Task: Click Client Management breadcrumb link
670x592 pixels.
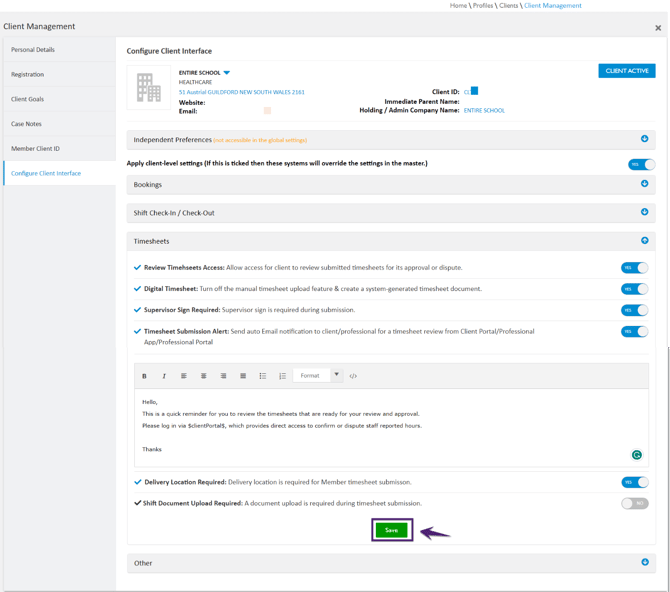Action: coord(553,6)
